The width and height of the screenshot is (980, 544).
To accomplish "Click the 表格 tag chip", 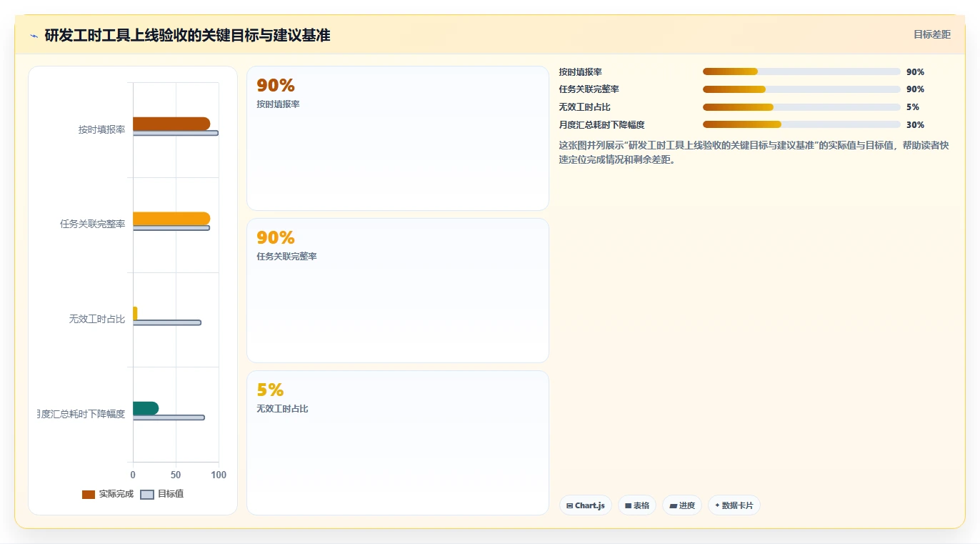I will point(637,505).
